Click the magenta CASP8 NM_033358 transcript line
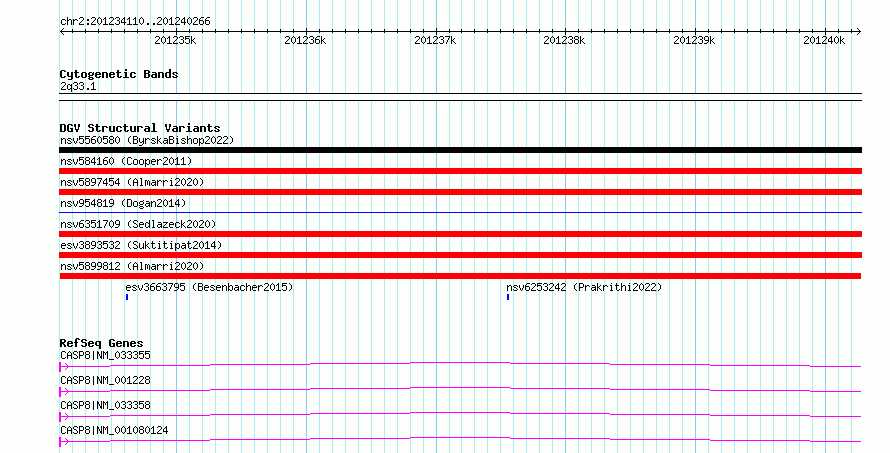This screenshot has width=890, height=453. tap(460, 414)
